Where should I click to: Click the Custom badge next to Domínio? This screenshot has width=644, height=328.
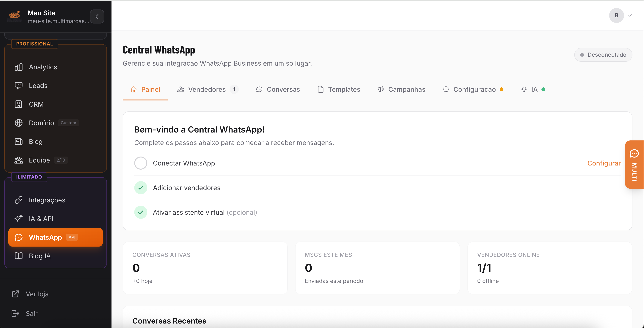click(x=68, y=123)
